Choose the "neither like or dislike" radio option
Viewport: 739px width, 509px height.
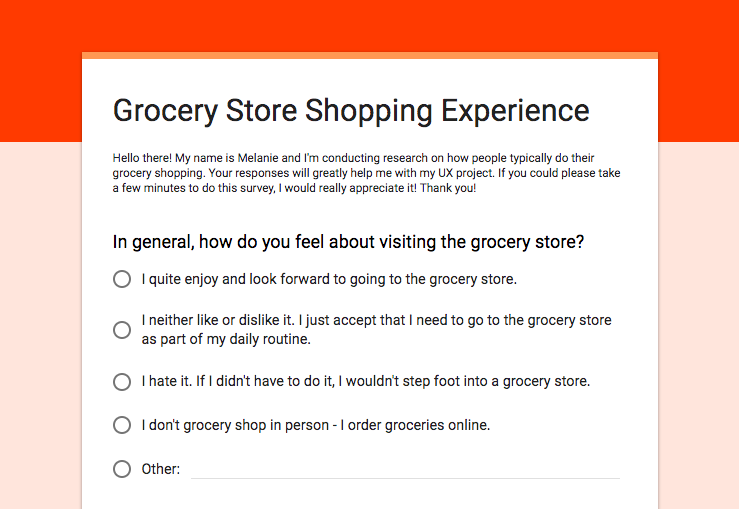click(122, 330)
